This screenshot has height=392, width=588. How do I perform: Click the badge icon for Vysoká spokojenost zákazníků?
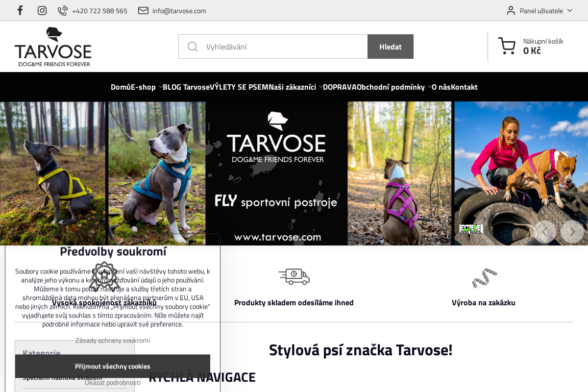pos(103,276)
